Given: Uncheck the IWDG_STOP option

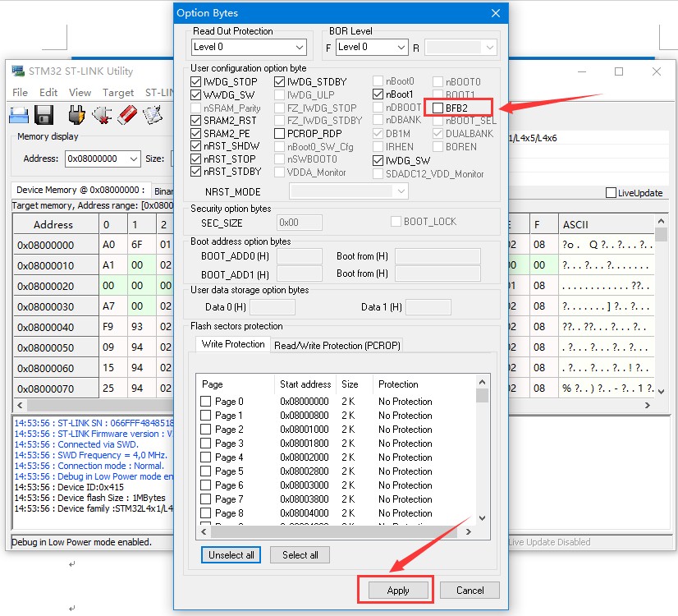Looking at the screenshot, I should coord(195,82).
